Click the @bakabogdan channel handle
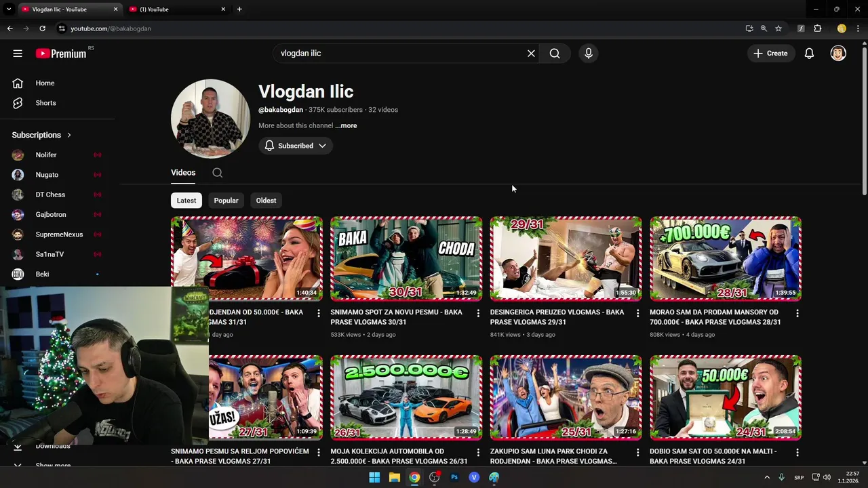868x488 pixels. pos(281,110)
